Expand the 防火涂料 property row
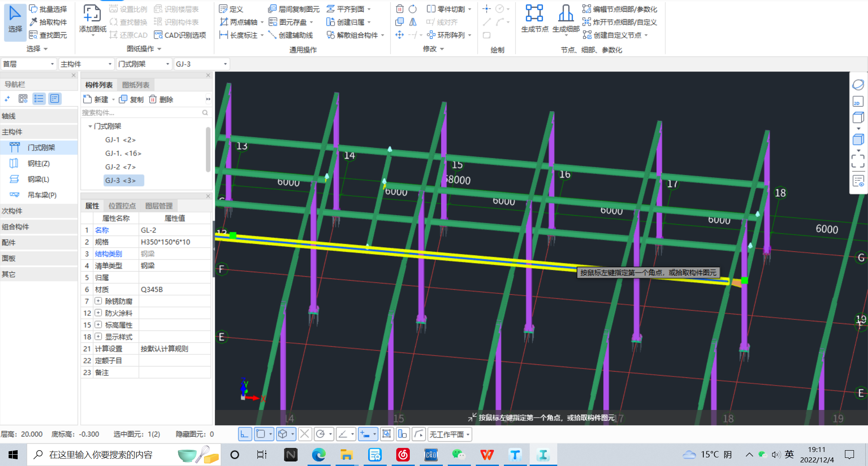 point(98,313)
